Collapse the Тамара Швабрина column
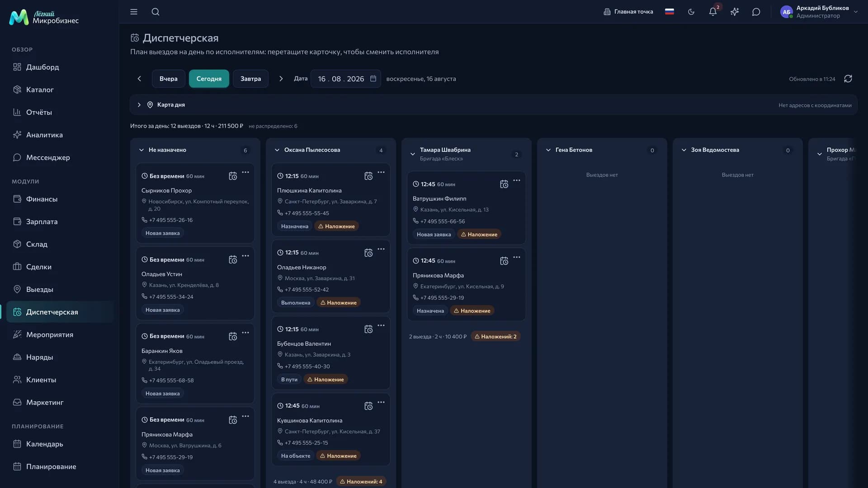 [413, 154]
